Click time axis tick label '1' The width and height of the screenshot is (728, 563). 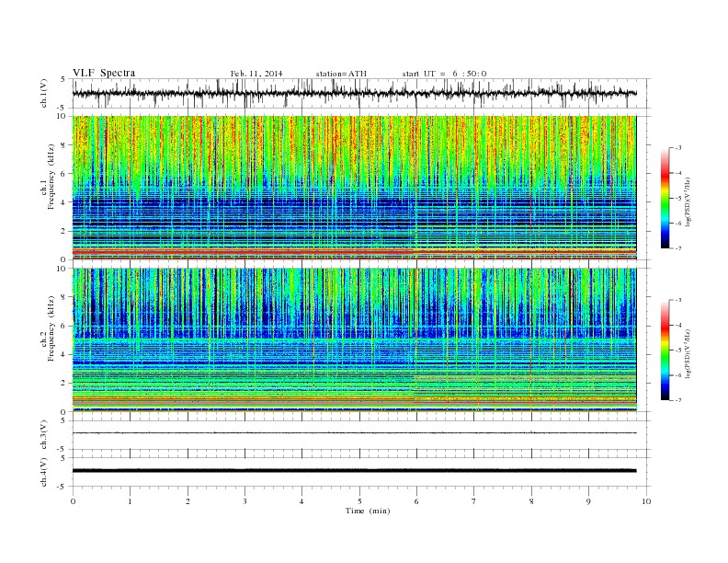130,501
